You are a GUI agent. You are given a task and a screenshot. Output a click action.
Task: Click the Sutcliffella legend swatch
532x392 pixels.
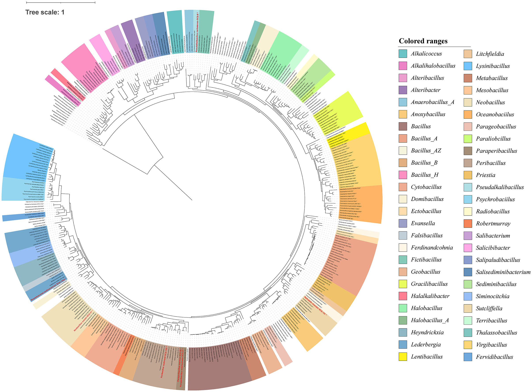[468, 308]
